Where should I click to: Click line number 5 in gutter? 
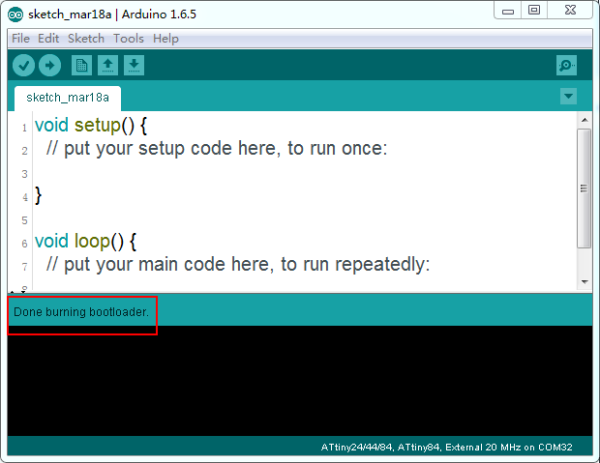(x=24, y=220)
